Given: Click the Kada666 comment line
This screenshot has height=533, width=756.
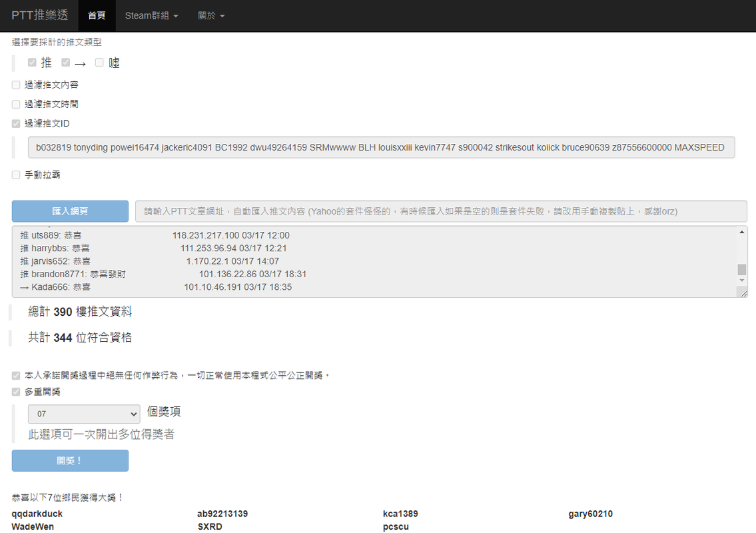Looking at the screenshot, I should (x=156, y=287).
